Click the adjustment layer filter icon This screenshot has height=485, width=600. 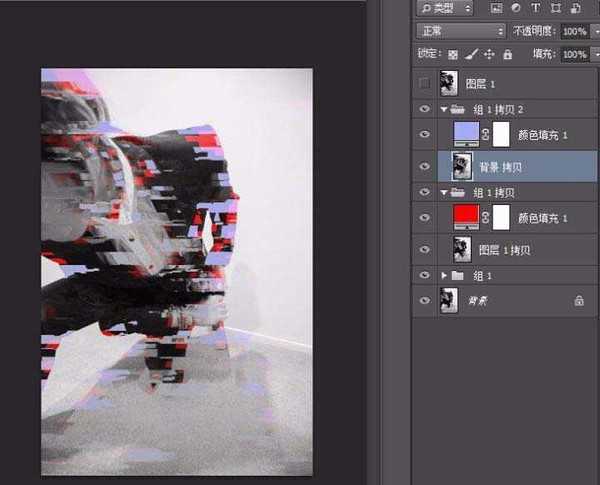[x=517, y=8]
